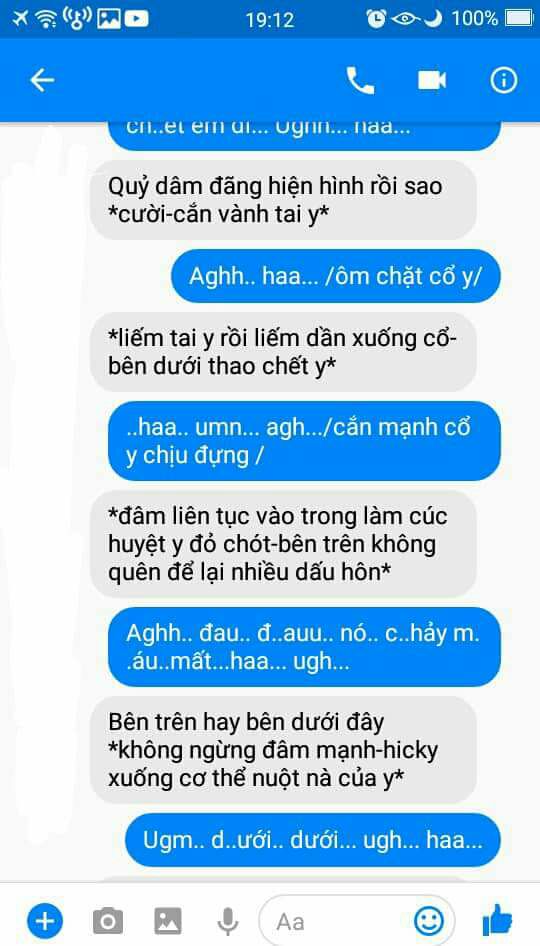Tap the eye comfort status icon
This screenshot has height=946, width=540.
tap(405, 19)
